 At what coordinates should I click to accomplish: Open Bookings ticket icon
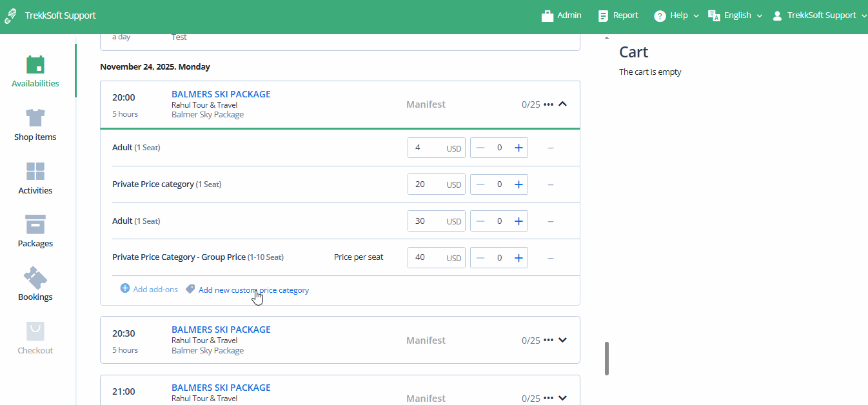click(35, 278)
